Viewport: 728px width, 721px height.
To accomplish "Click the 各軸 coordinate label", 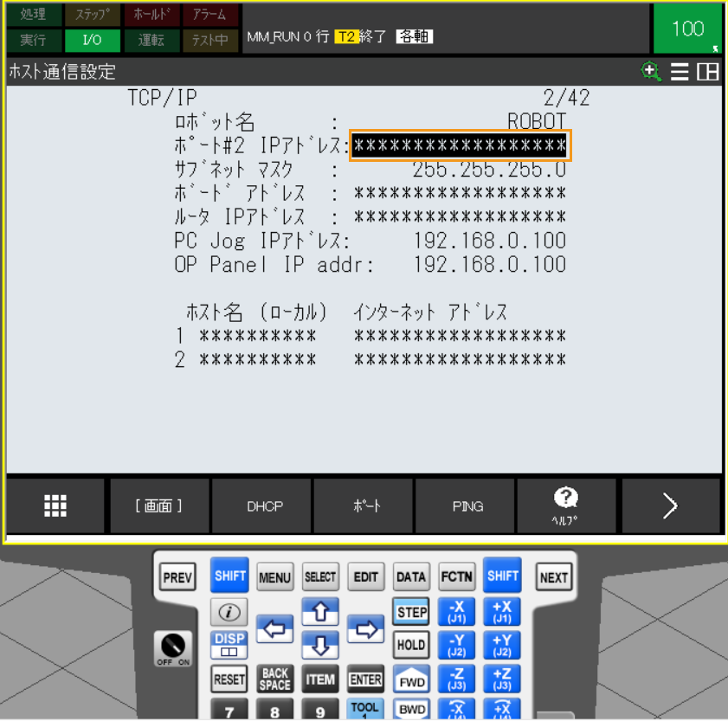I will (415, 36).
